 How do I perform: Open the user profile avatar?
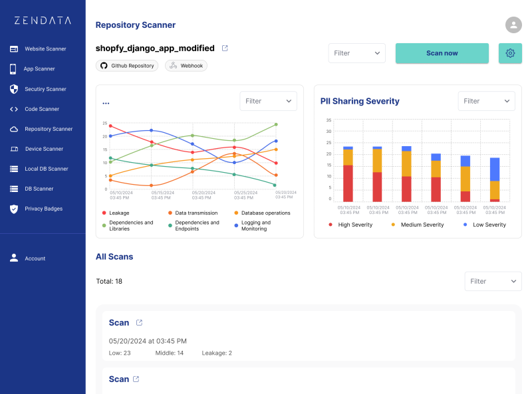(x=513, y=25)
